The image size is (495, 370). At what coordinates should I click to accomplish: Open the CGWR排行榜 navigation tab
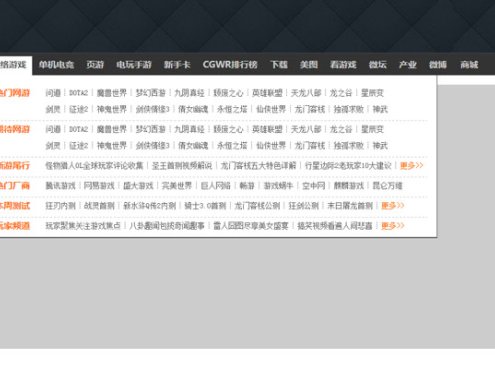230,64
